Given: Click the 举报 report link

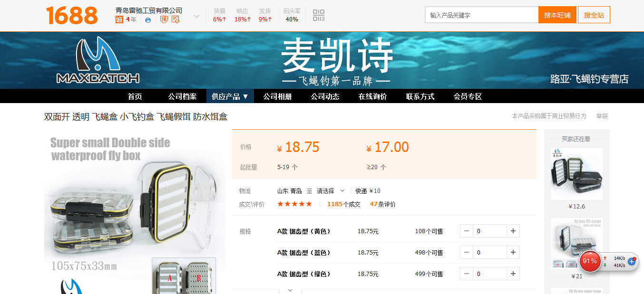Looking at the screenshot, I should point(602,116).
